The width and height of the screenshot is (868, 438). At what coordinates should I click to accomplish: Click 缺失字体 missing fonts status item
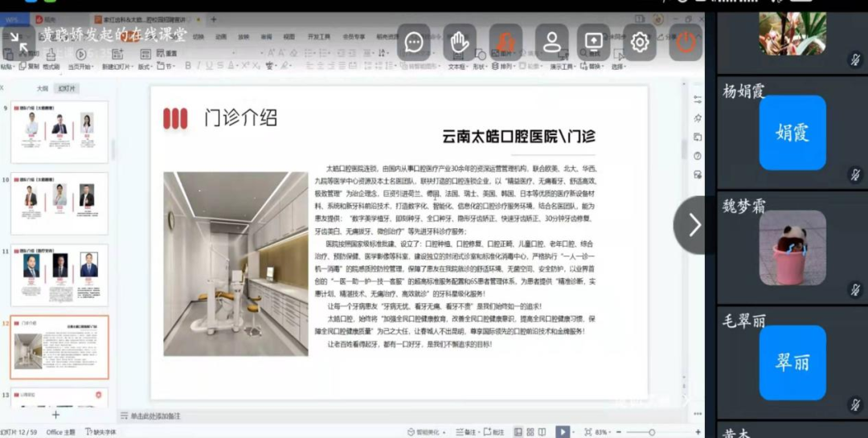coord(101,432)
